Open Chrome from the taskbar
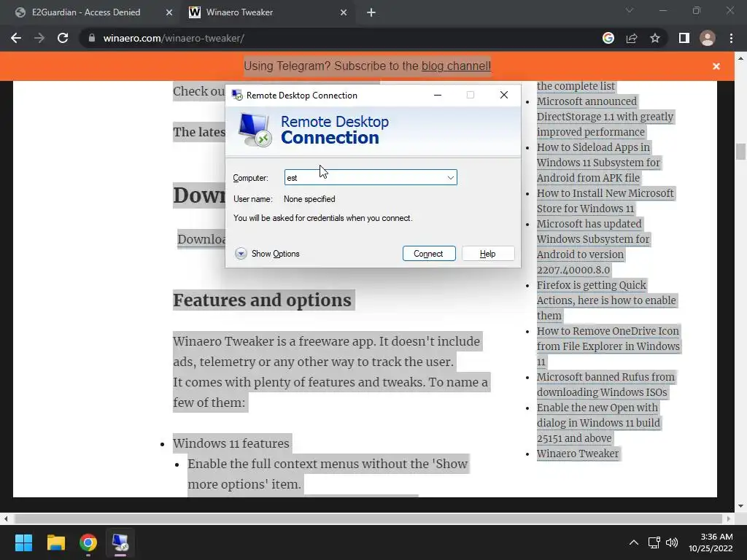The width and height of the screenshot is (747, 560). (88, 542)
